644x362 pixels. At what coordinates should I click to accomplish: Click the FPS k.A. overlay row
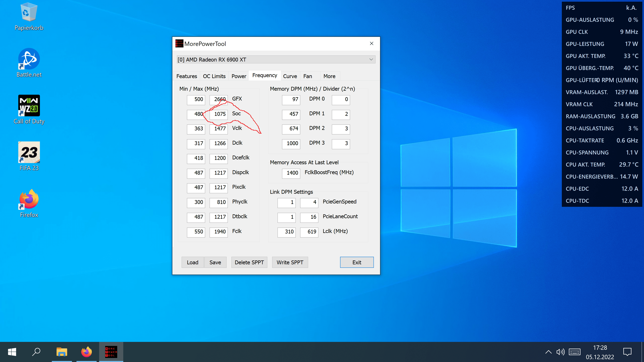coord(602,8)
